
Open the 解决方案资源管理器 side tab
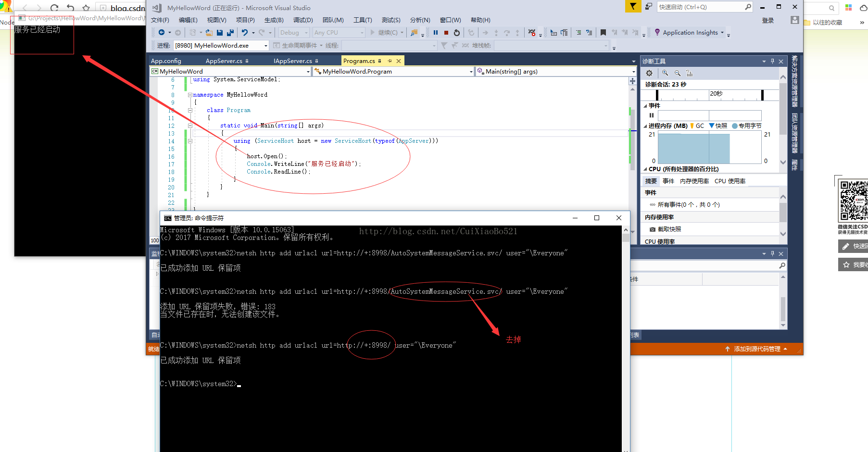click(x=794, y=81)
